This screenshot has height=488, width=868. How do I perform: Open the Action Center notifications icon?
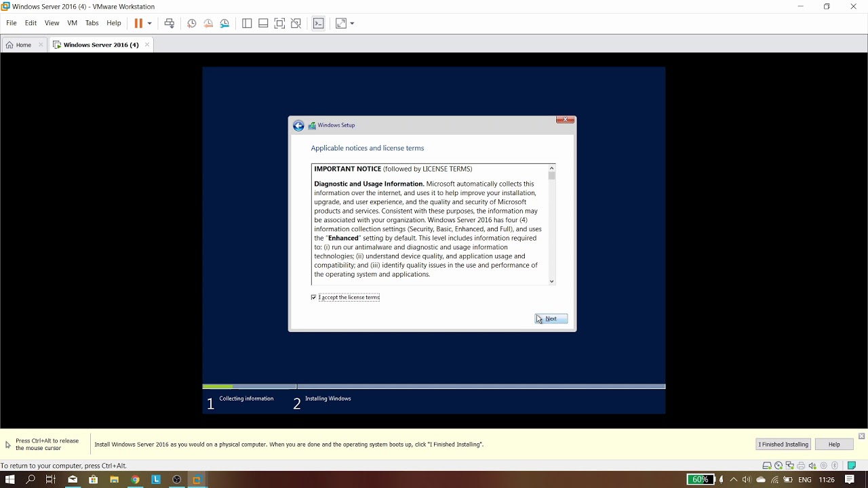coord(850,479)
